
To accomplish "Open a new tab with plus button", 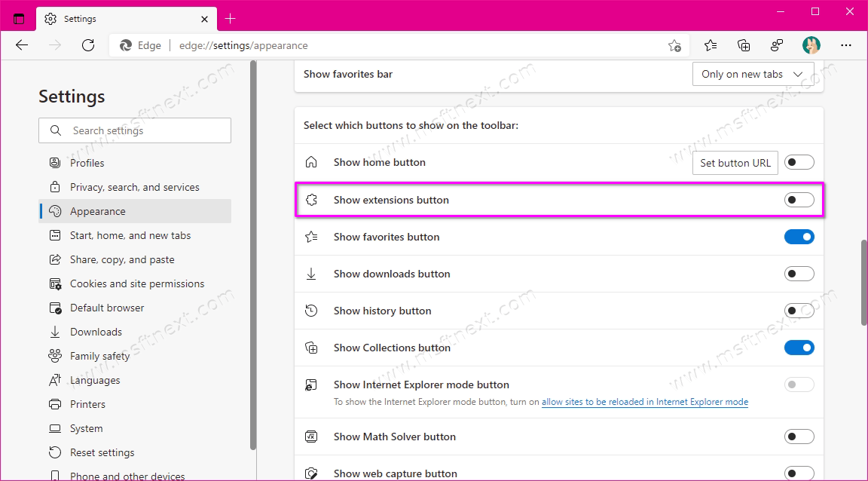I will tap(231, 18).
